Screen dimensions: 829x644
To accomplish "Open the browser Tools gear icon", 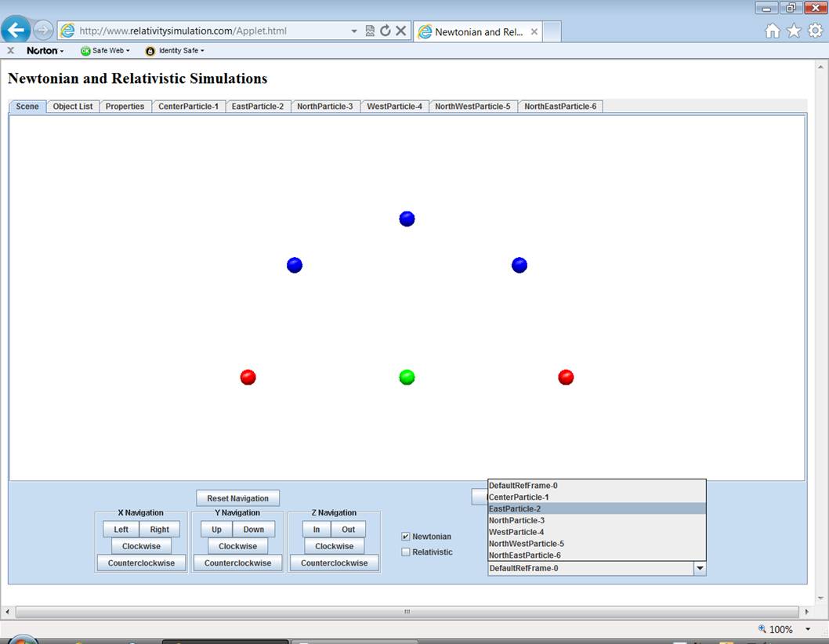I will pos(815,31).
